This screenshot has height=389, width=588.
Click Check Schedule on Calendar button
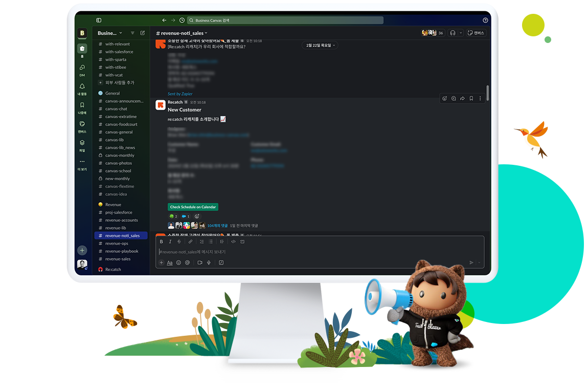(x=193, y=207)
